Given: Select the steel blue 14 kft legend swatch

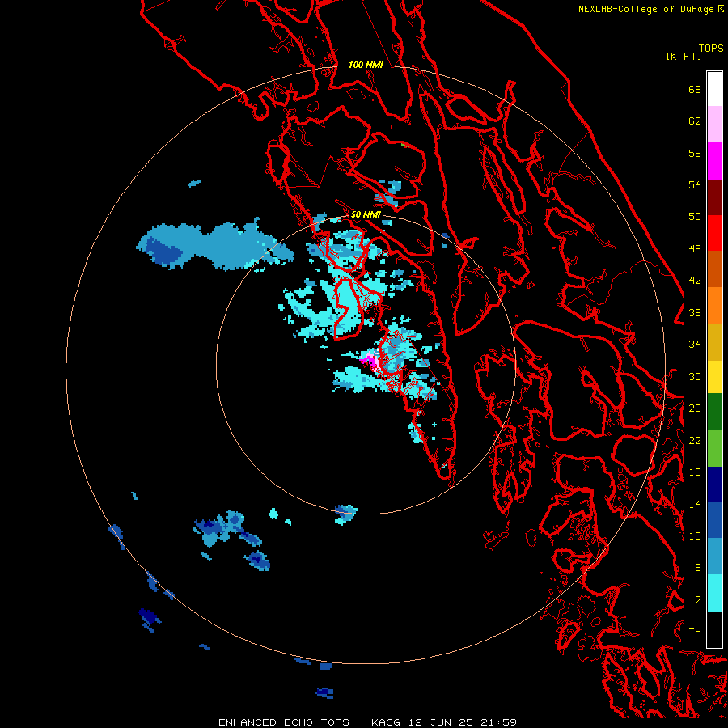Looking at the screenshot, I should [x=714, y=557].
